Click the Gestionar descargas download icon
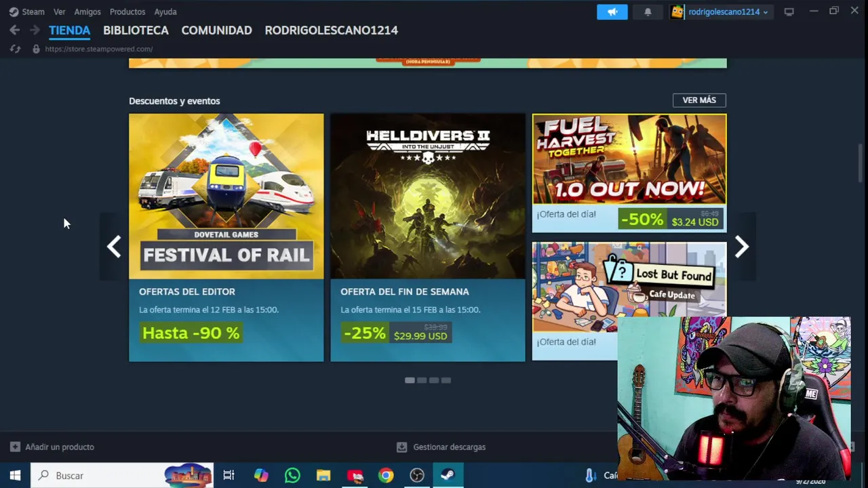The width and height of the screenshot is (868, 488). 401,447
